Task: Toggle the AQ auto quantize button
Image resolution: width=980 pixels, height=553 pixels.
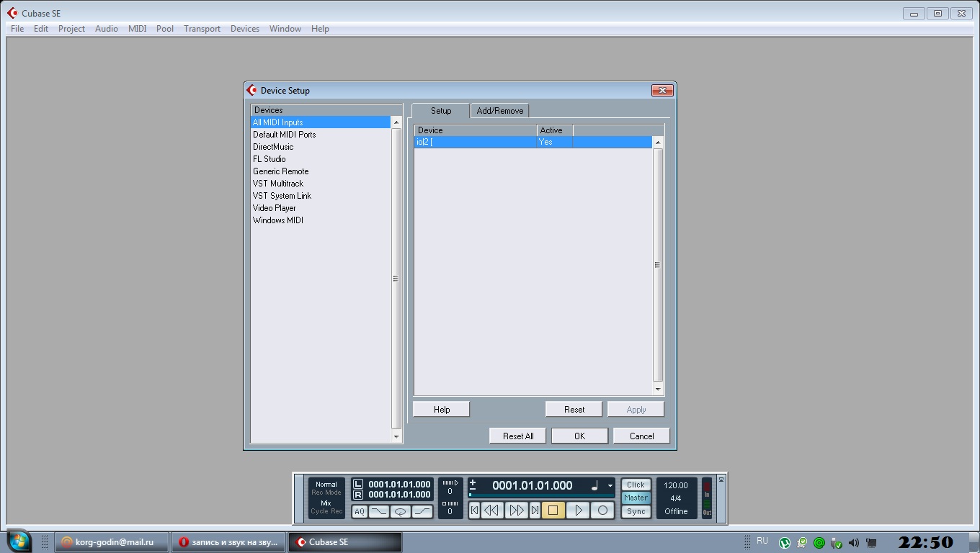Action: tap(360, 511)
